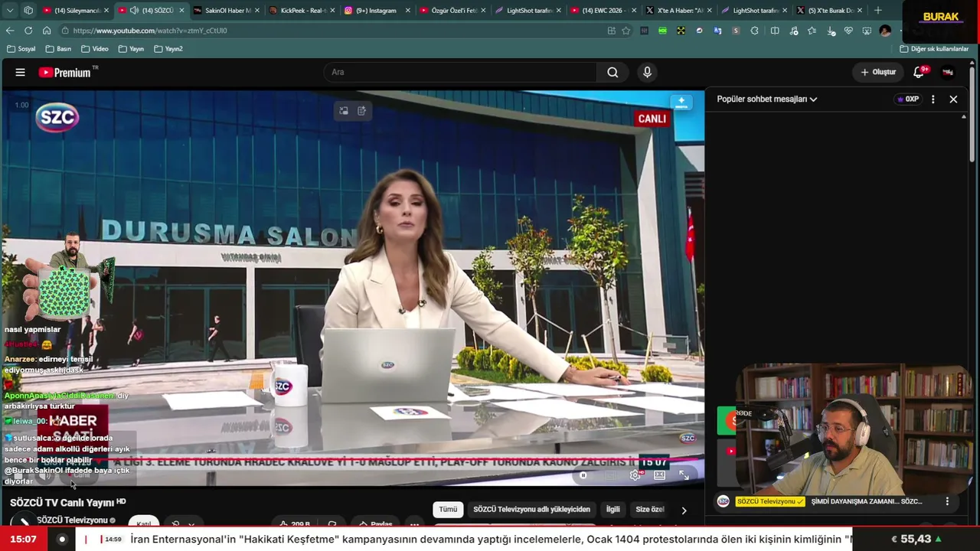Open a new browser tab
Image resolution: width=980 pixels, height=551 pixels.
pos(878,11)
